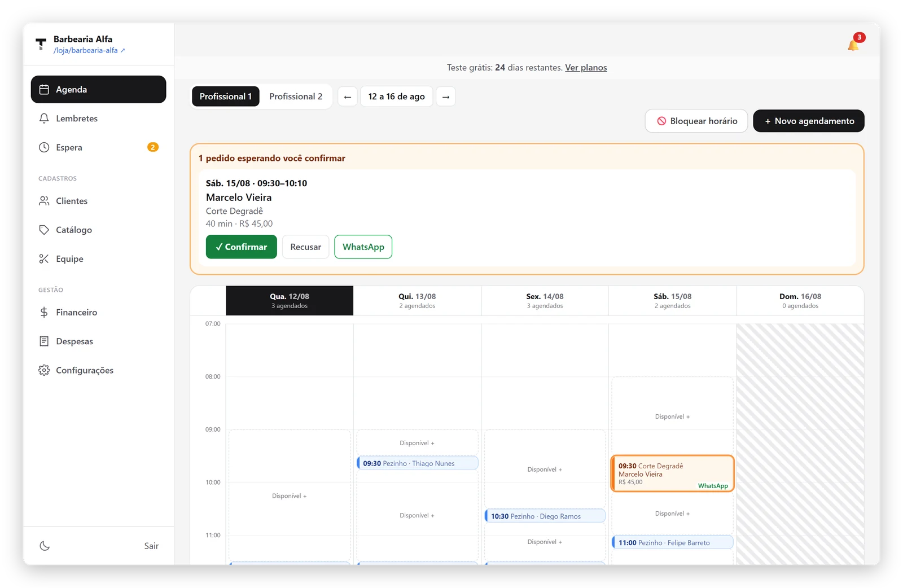Click the Espera clock icon in the sidebar
Viewport: 903px width, 588px height.
click(44, 147)
